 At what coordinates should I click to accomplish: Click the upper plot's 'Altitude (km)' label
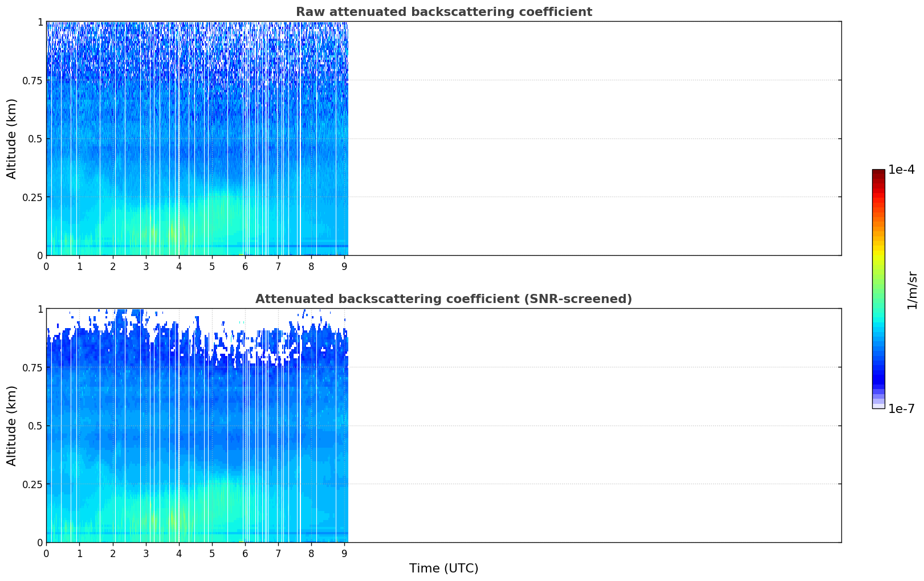click(x=12, y=138)
